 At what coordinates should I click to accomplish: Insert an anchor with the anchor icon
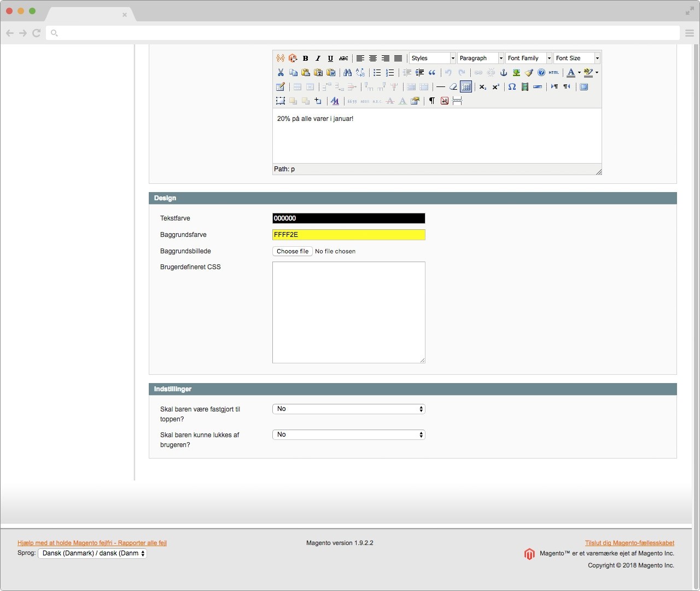504,72
